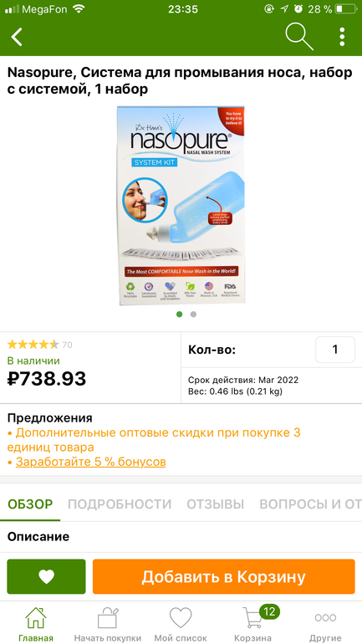Viewport: 362px width, 644px height.
Task: Tap the Nasopure product box image
Action: click(x=181, y=206)
